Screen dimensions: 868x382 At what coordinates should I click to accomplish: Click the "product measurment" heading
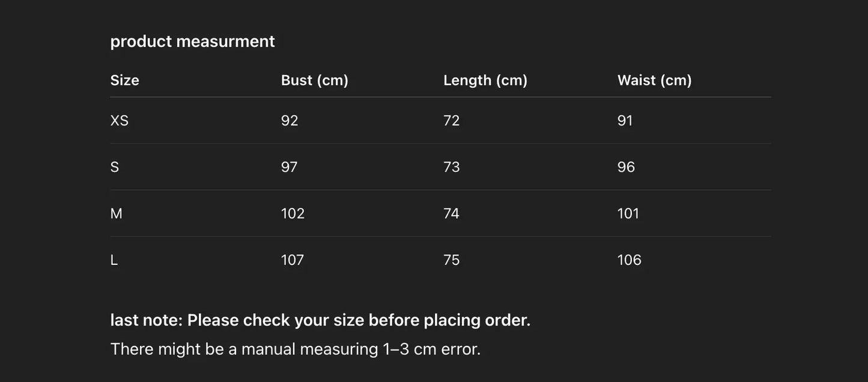pos(192,41)
